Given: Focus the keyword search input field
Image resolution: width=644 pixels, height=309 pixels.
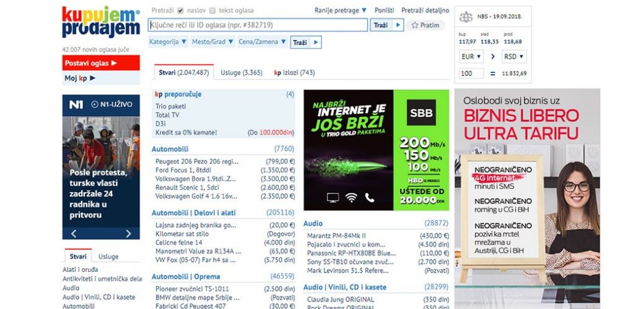Looking at the screenshot, I should pos(258,25).
